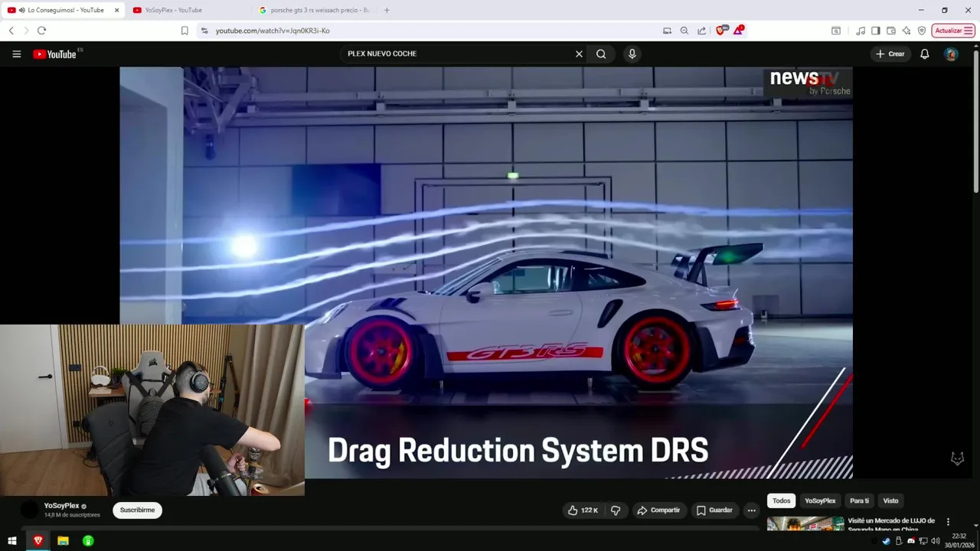Toggle the browser sidebar panel
Viewport: 980px width, 551px height.
pos(876,31)
